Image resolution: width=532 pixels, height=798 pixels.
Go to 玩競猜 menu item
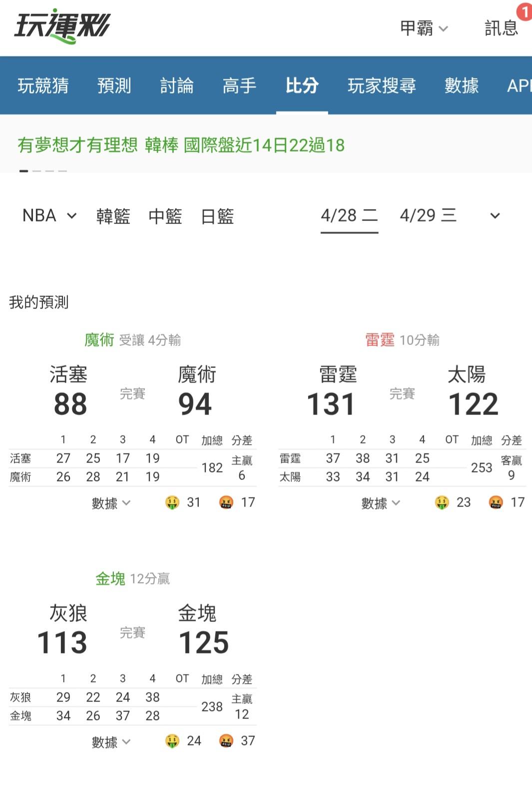point(43,85)
